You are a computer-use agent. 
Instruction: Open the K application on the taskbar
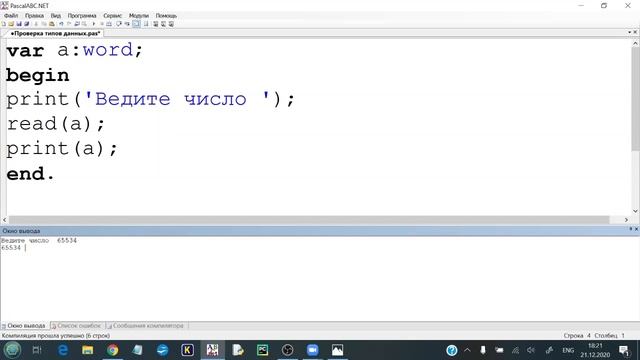pyautogui.click(x=187, y=350)
